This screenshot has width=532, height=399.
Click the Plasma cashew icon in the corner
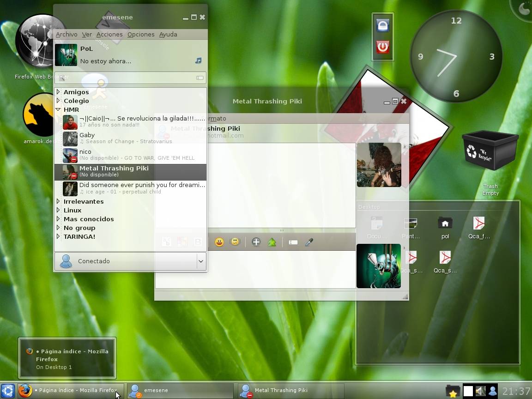[x=524, y=7]
